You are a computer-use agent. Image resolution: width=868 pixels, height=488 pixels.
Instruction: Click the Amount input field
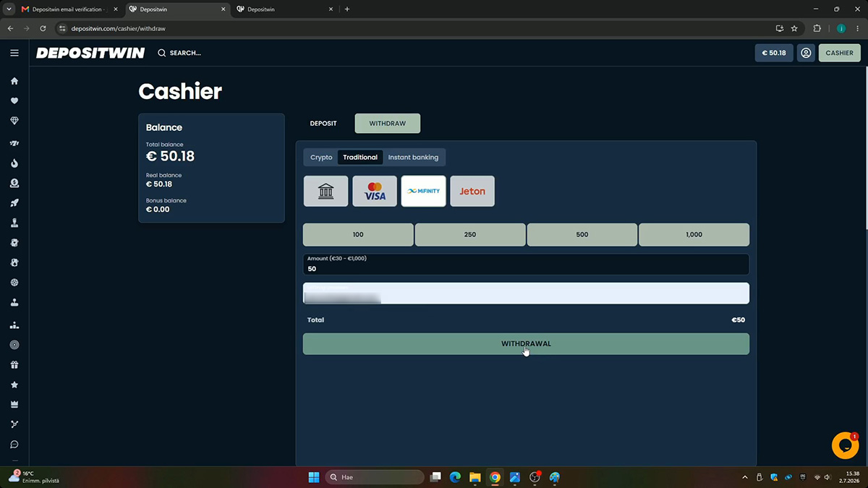pos(526,264)
